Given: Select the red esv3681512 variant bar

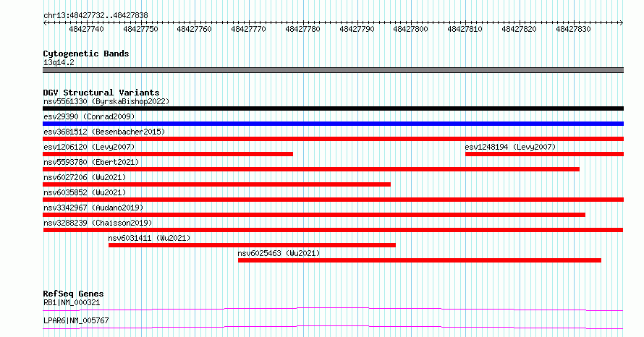Looking at the screenshot, I should [333, 139].
